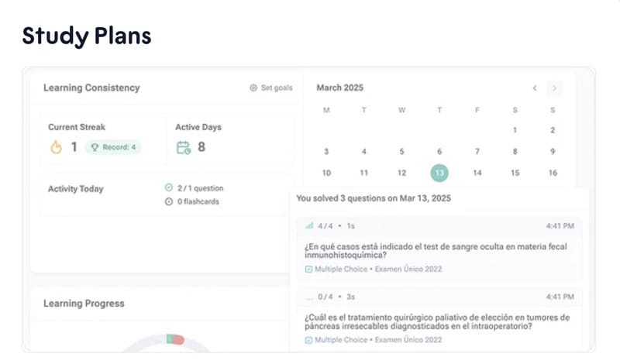The height and width of the screenshot is (364, 620).
Task: Click the March 2025 month label
Action: 339,88
